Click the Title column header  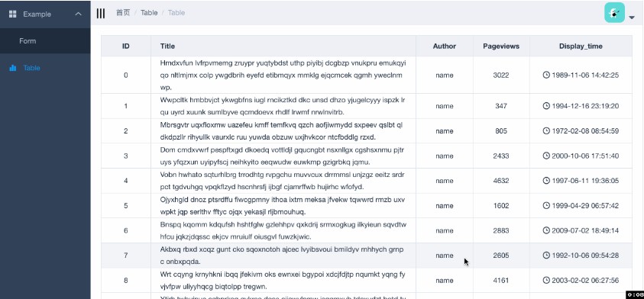(283, 47)
